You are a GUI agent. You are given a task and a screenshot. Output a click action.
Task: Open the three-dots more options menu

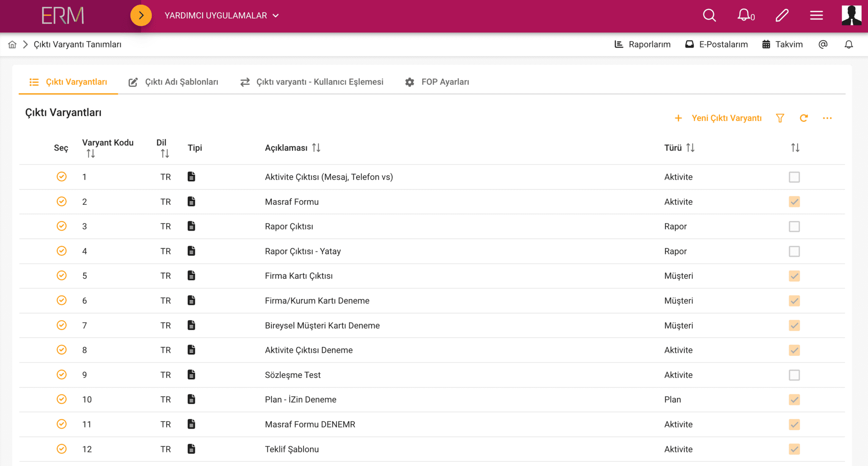(827, 118)
